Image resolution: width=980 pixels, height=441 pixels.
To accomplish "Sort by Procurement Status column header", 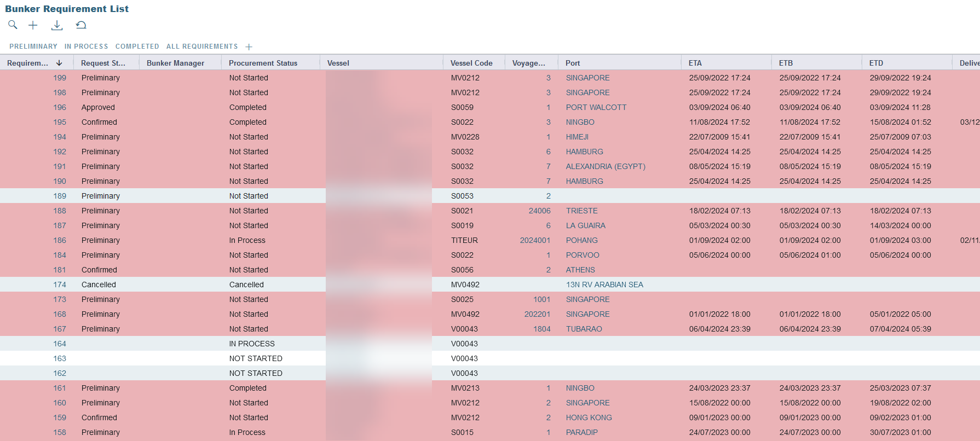I will pos(263,63).
